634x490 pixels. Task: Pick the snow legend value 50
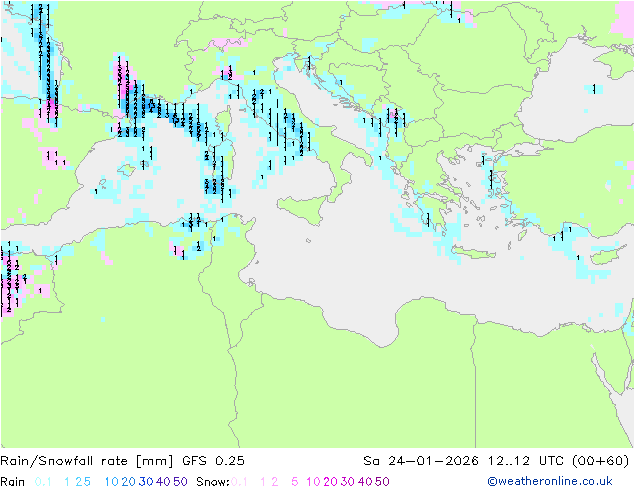pyautogui.click(x=382, y=482)
